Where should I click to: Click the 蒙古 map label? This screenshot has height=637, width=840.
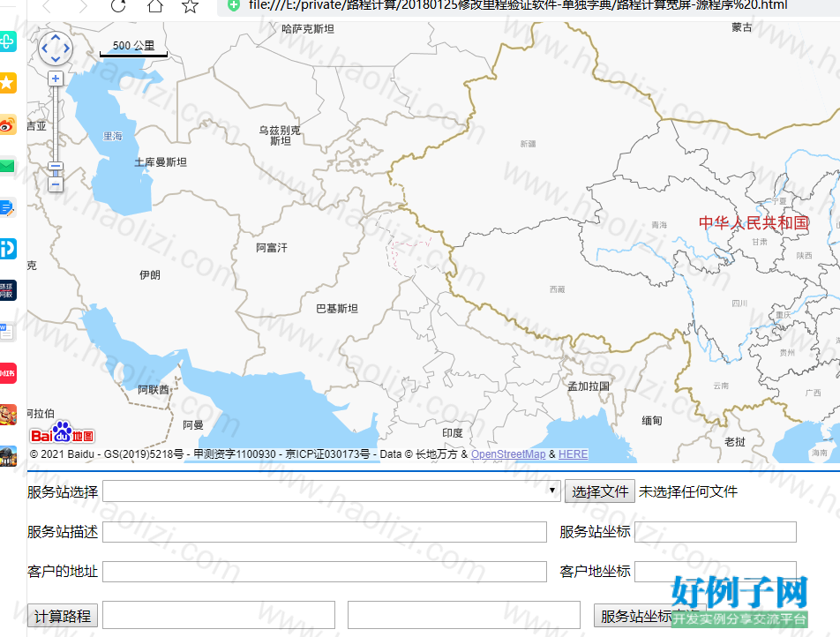point(742,26)
